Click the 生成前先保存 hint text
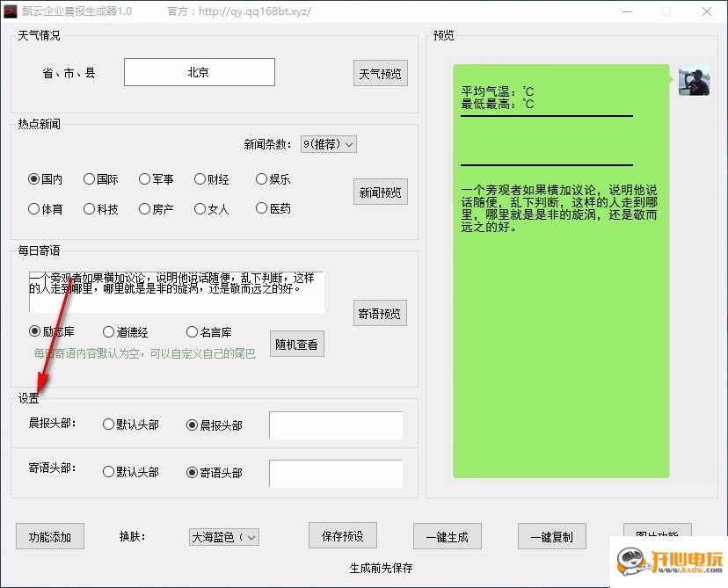 (381, 568)
